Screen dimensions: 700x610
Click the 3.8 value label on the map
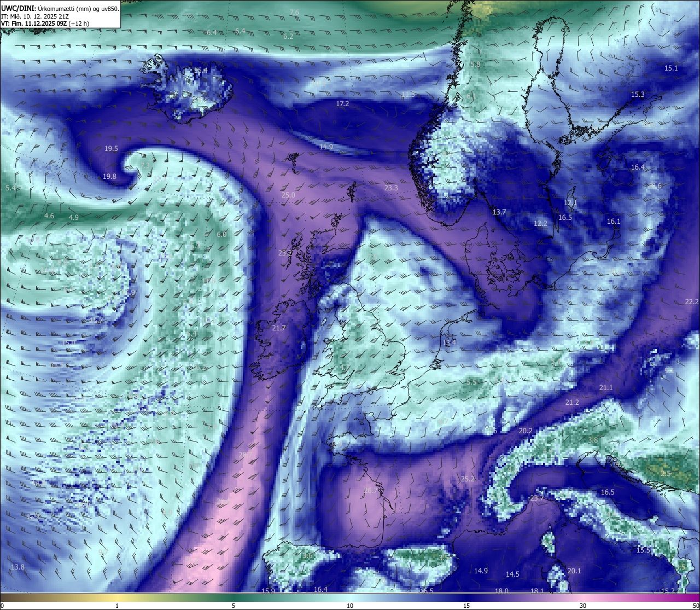[x=593, y=440]
